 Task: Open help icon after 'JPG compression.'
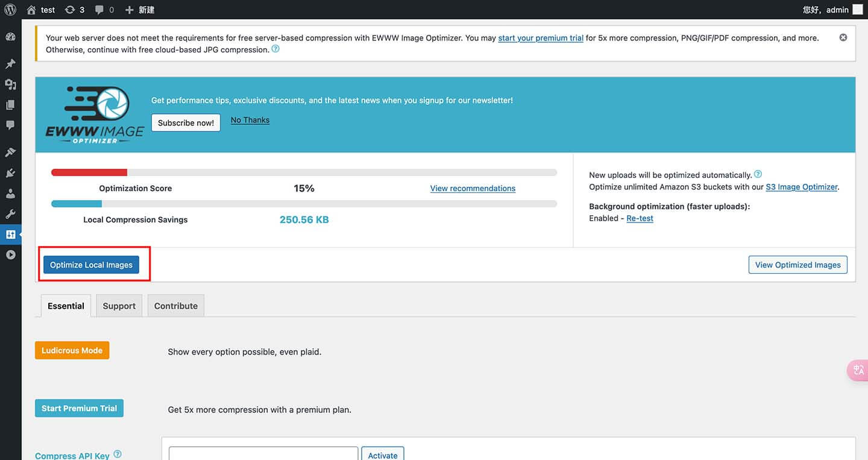(x=275, y=49)
